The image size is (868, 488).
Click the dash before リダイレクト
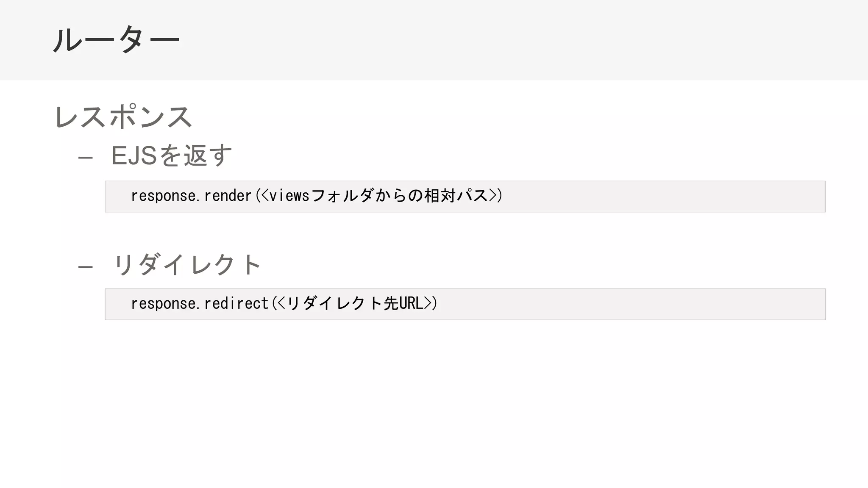[85, 267]
